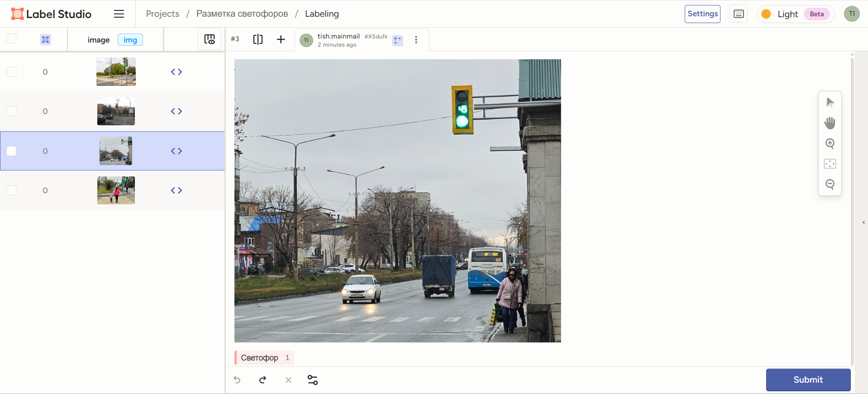Fit image to screen
The height and width of the screenshot is (394, 868).
point(830,164)
